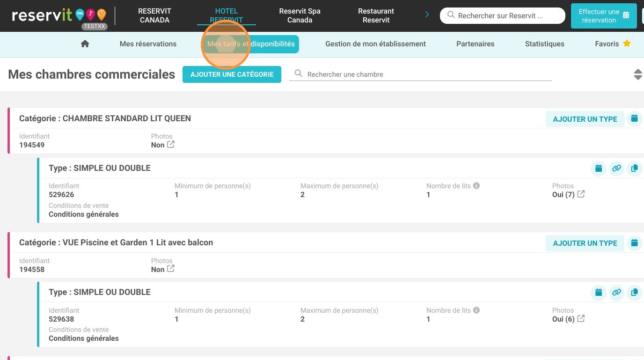This screenshot has width=644, height=360.
Task: Click identifiant 194549
Action: click(32, 145)
